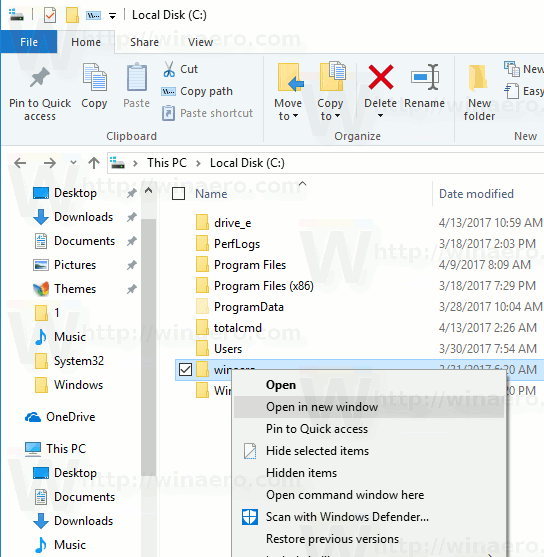Open the Customize Quick Access Toolbar dropdown
The width and height of the screenshot is (544, 557).
[x=112, y=16]
